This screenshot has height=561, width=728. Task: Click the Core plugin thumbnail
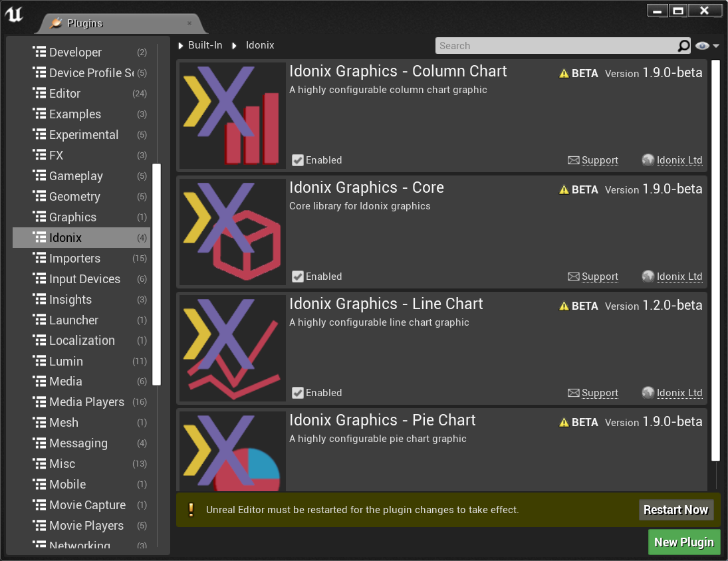tap(233, 232)
